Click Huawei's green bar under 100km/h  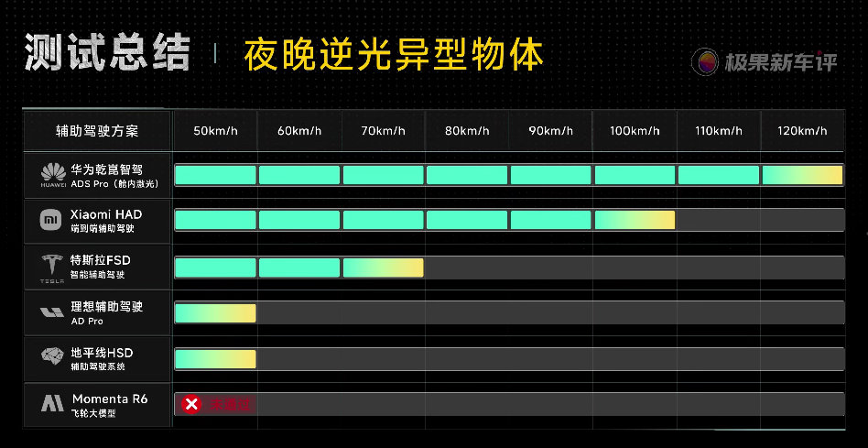[x=635, y=175]
